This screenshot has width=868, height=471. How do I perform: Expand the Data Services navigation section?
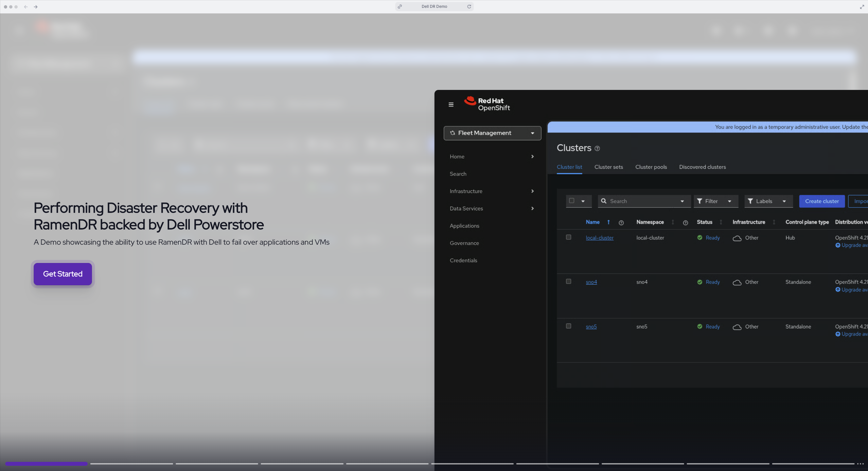492,209
